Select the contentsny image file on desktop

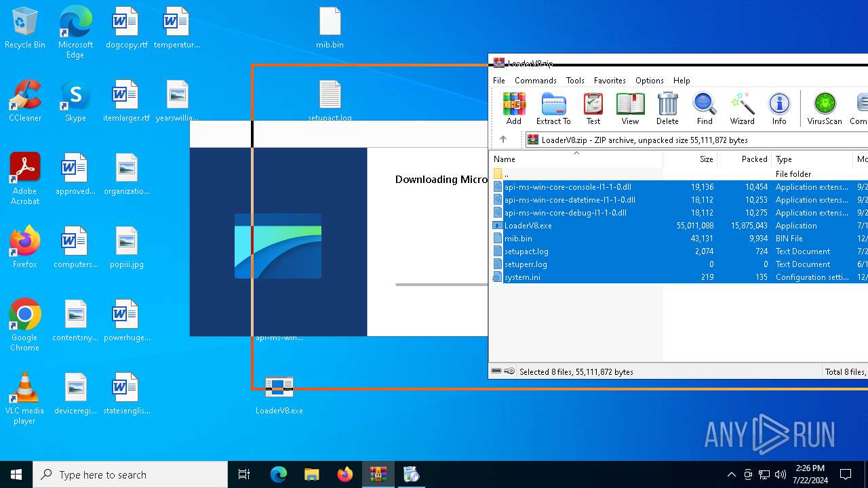tap(75, 321)
